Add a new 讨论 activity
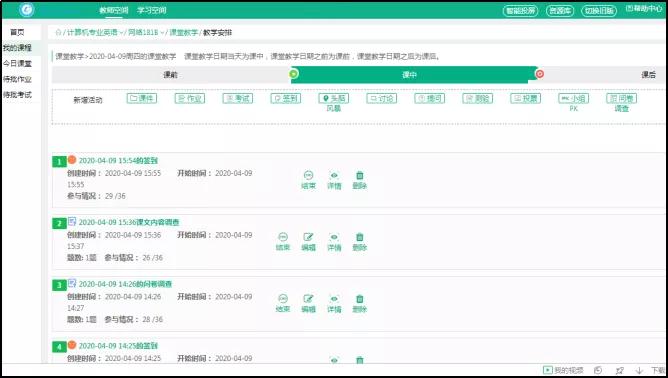Screen dimensions: 668x378 click(x=382, y=98)
